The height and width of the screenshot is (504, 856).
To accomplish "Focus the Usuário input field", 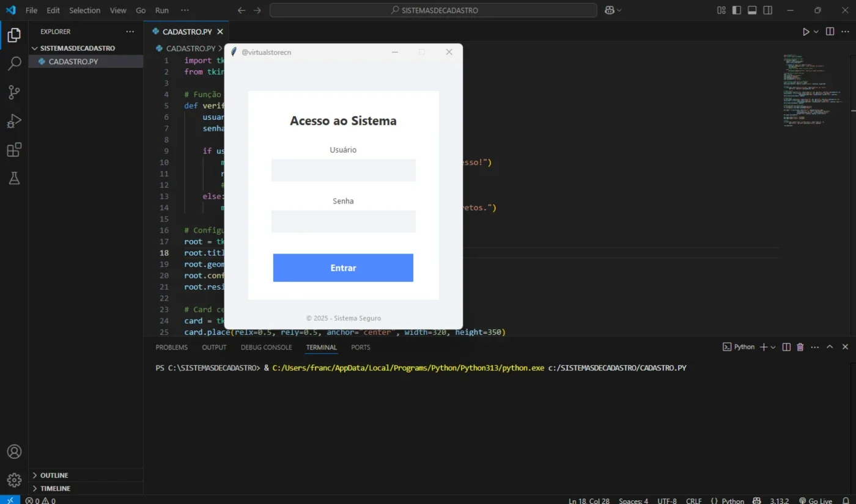I will [344, 170].
